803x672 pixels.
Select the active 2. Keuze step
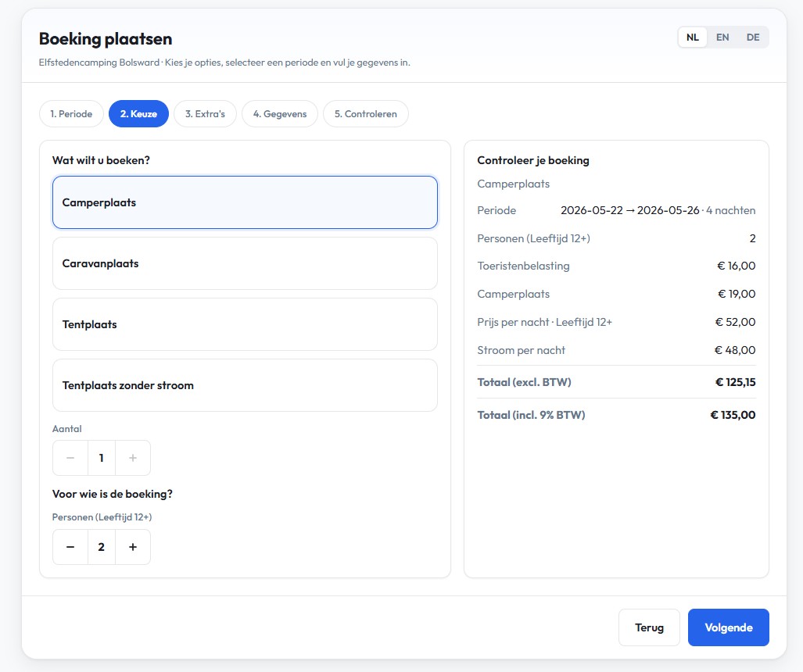coord(138,113)
